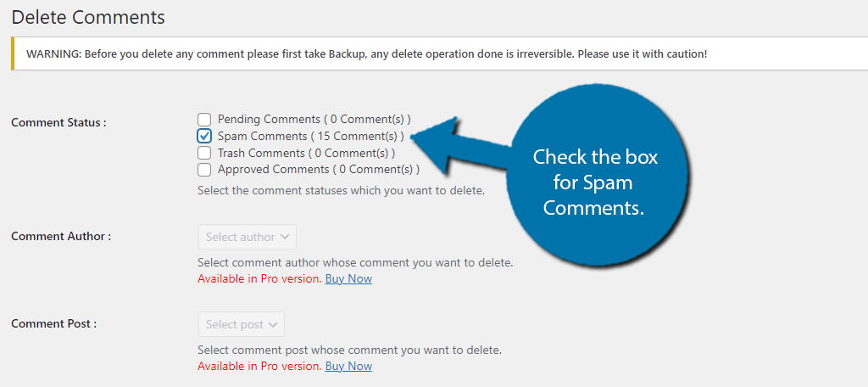Click the "Approved Comments ( 0 Comment(s) )" label

click(x=319, y=169)
